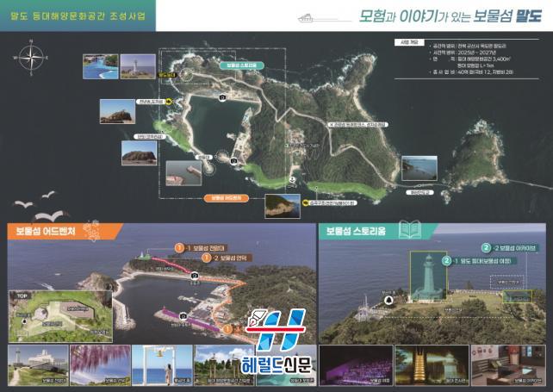The height and width of the screenshot is (392, 553).
Task: Open the TOP inset plan view
Action: click(60, 316)
